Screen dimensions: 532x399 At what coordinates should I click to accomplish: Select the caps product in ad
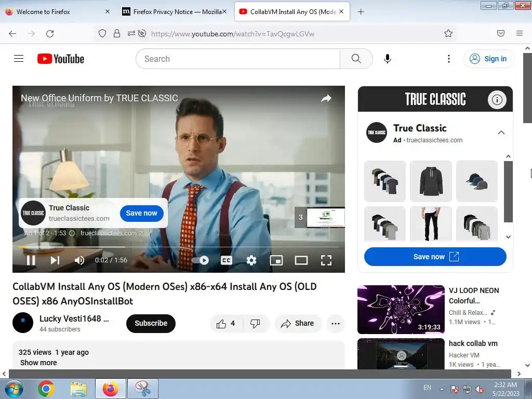coord(477,181)
